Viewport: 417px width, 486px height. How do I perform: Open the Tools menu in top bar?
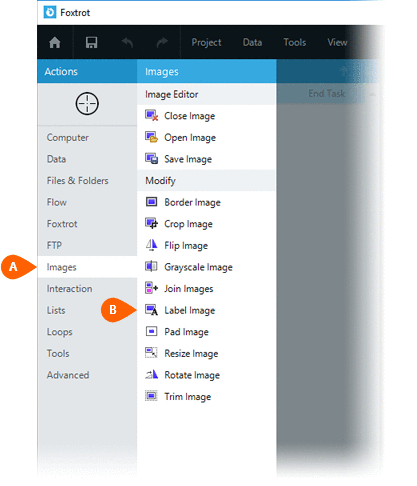[295, 43]
